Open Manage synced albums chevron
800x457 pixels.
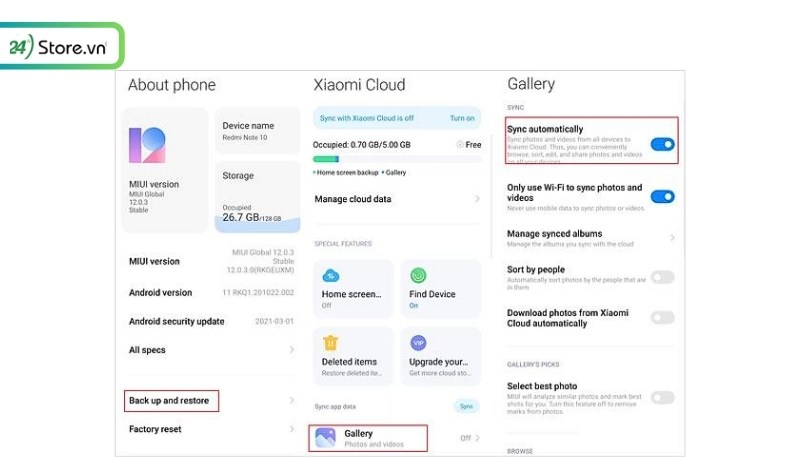coord(672,238)
